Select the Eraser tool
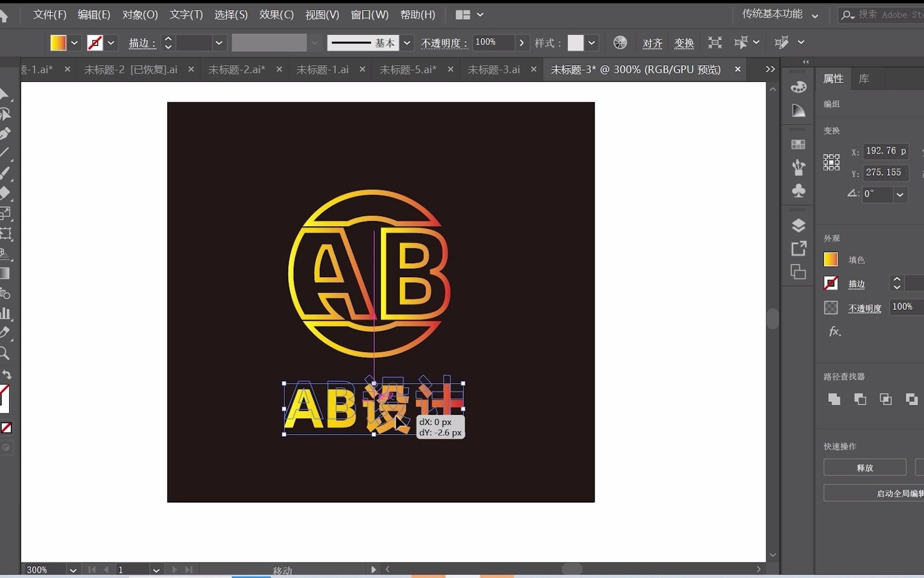The height and width of the screenshot is (578, 924). 6,193
